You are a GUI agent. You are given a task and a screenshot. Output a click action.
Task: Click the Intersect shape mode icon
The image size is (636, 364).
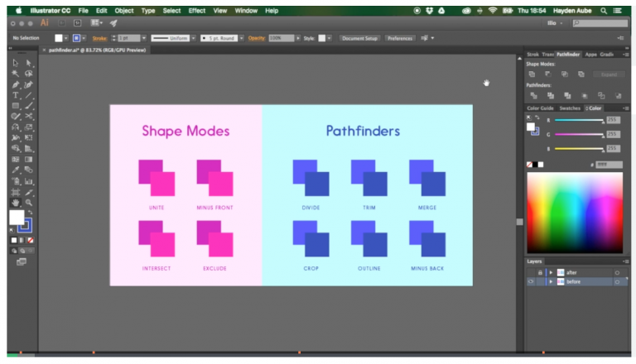(565, 74)
